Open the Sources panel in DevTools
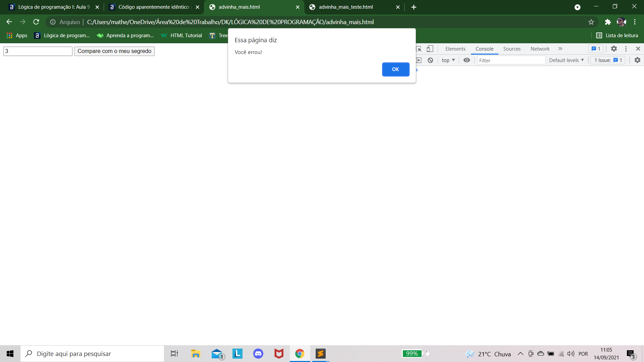644x362 pixels. click(x=512, y=49)
